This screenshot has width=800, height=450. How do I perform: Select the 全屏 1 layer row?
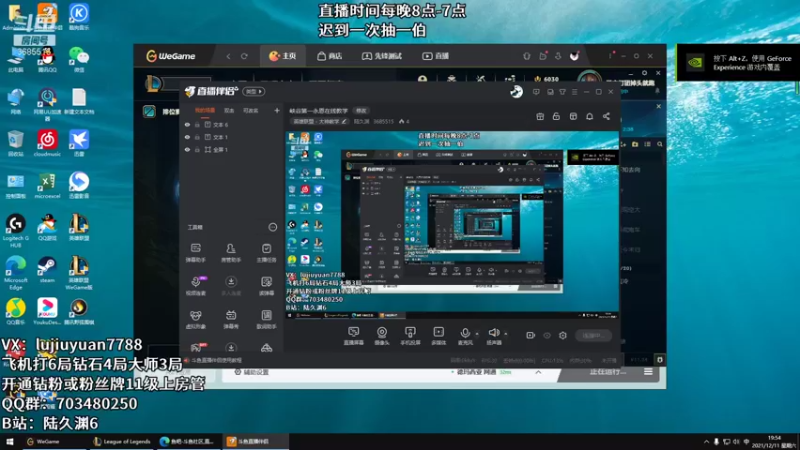coord(232,149)
